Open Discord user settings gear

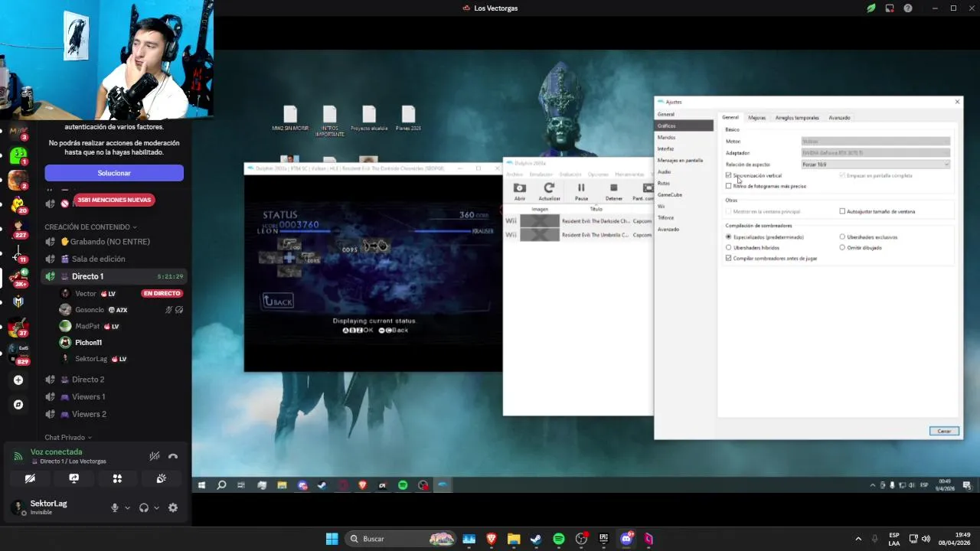pos(173,507)
